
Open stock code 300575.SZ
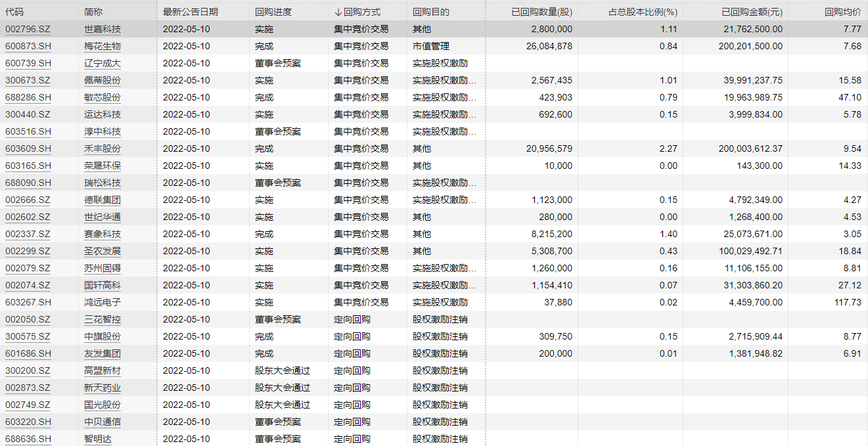coord(28,336)
